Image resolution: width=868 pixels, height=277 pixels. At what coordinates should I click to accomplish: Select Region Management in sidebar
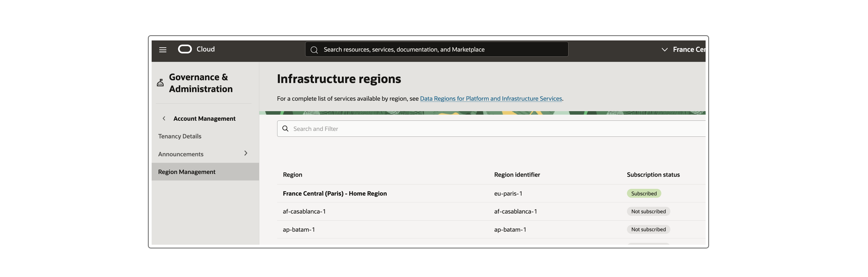[187, 172]
